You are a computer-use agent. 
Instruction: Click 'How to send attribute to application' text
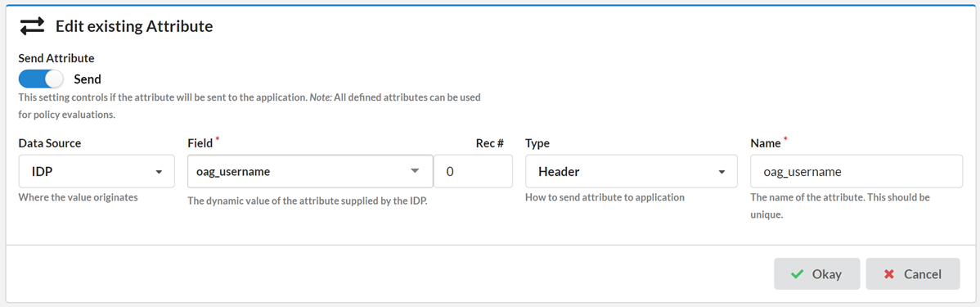click(605, 197)
